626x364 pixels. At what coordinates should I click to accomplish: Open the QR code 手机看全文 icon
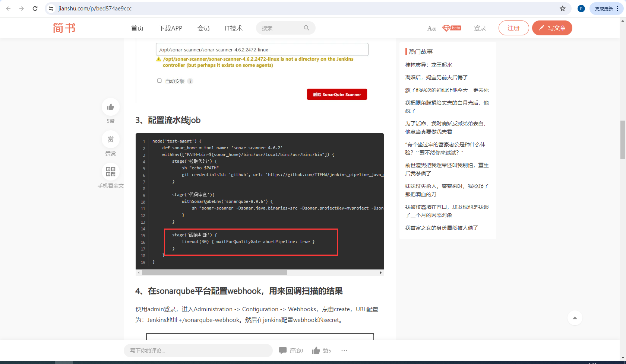[111, 172]
